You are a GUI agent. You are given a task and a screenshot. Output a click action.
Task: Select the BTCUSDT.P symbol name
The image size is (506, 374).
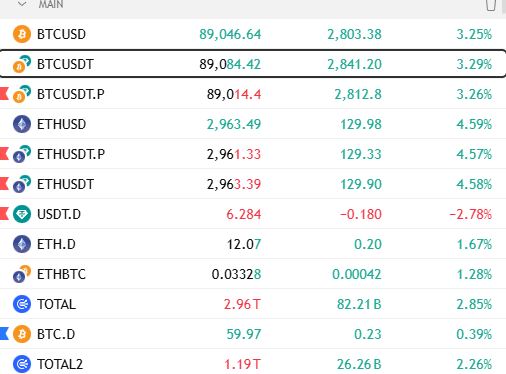[71, 94]
